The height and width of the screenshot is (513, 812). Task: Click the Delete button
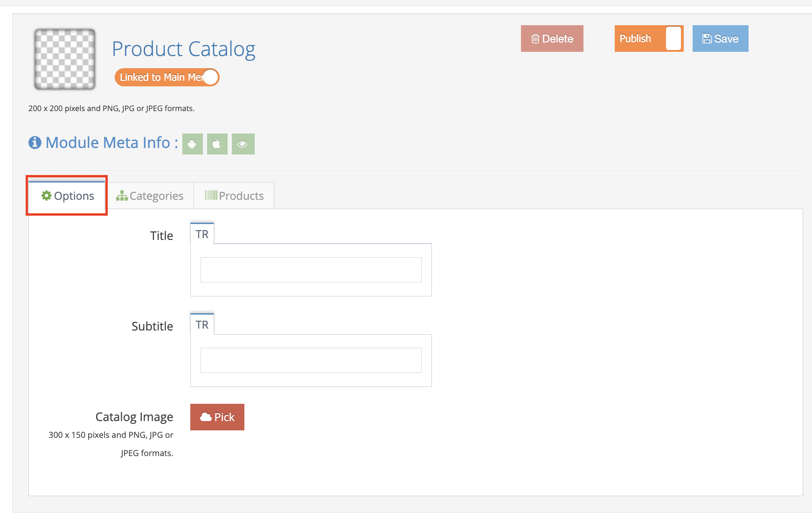[552, 38]
